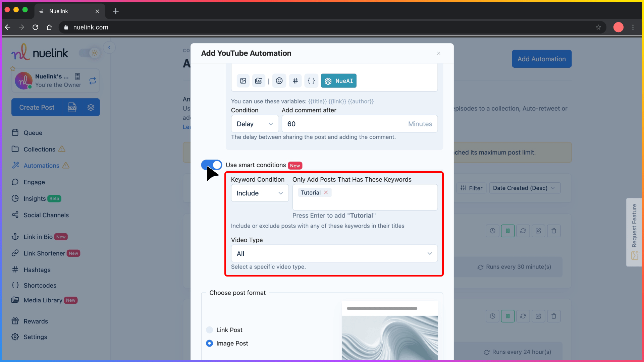Reload the browser page
The width and height of the screenshot is (644, 362).
(x=35, y=27)
